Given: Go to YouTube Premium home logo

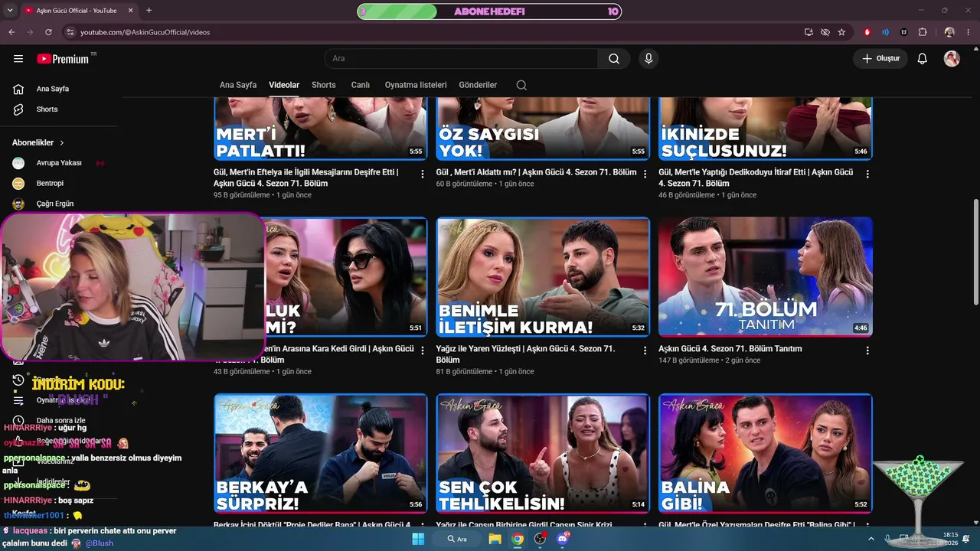Looking at the screenshot, I should tap(64, 59).
